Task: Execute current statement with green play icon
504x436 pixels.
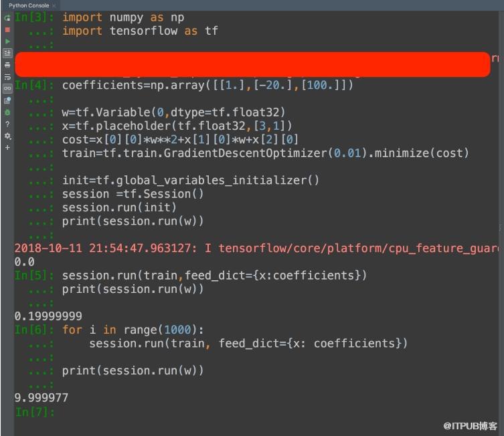Action: point(7,41)
